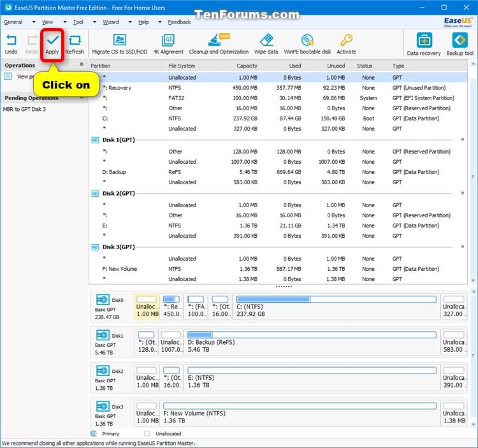The image size is (478, 448).
Task: Sort by the Status column header
Action: pos(368,66)
